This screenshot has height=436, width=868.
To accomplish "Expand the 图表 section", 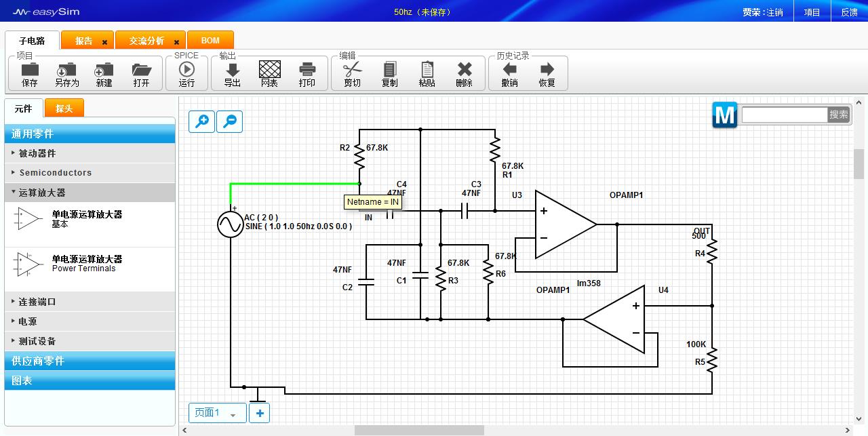I will pos(90,380).
